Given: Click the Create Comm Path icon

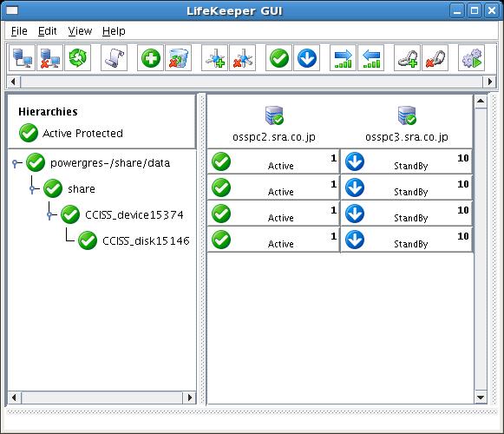Looking at the screenshot, I should pos(215,58).
